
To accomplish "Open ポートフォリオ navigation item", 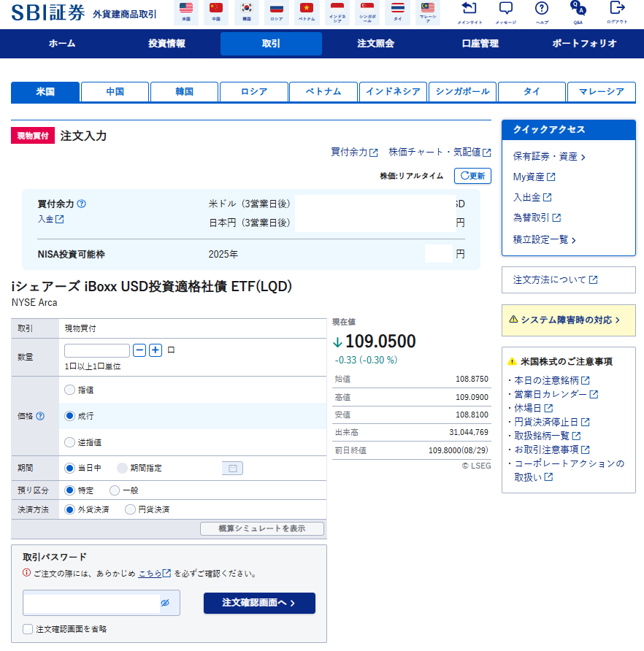I will pyautogui.click(x=584, y=44).
